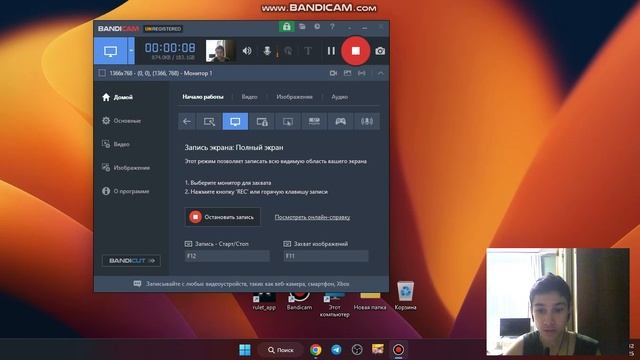
Task: Click the tip message at the window bottom
Action: point(241,284)
